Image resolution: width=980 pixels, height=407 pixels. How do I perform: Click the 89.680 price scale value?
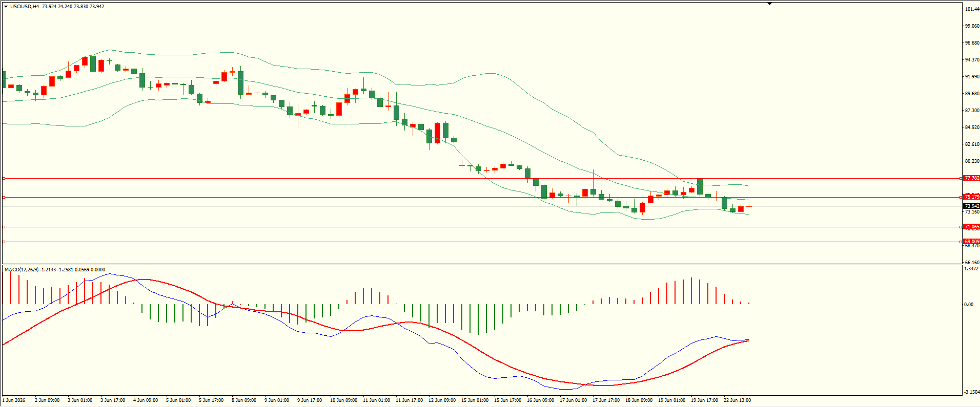(972, 94)
